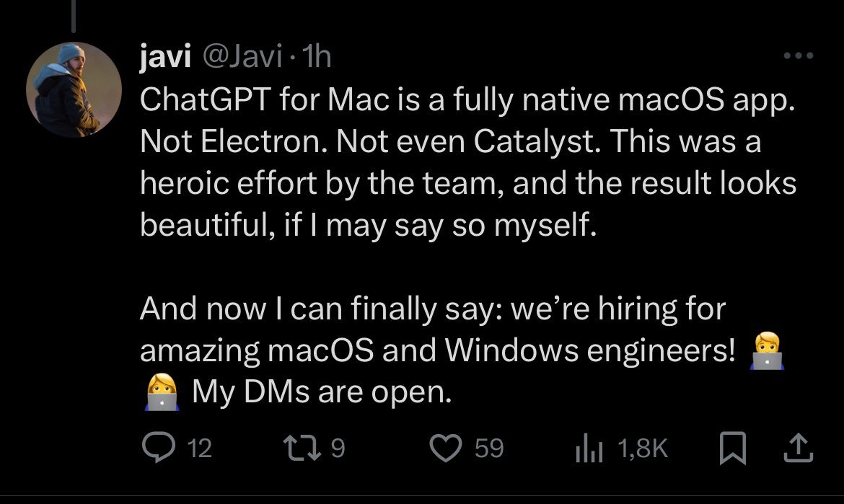Repost the tweet using the retweet icon

pyautogui.click(x=304, y=448)
